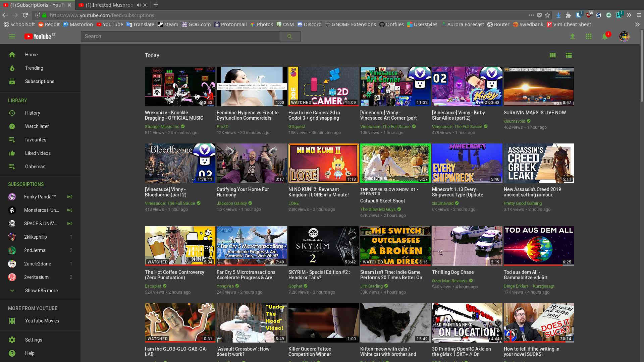The image size is (644, 362).
Task: Play Thrilling Dog Chase thumbnail
Action: pyautogui.click(x=467, y=246)
